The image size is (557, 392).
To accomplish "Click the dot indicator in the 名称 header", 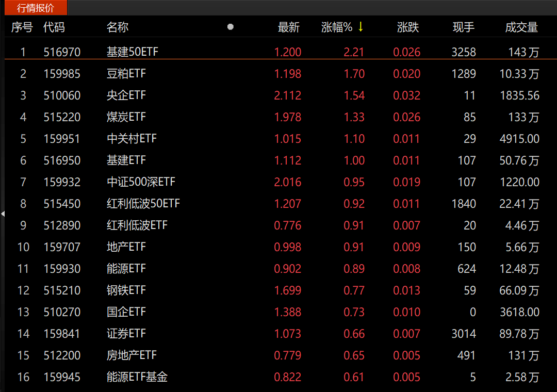I will click(230, 27).
